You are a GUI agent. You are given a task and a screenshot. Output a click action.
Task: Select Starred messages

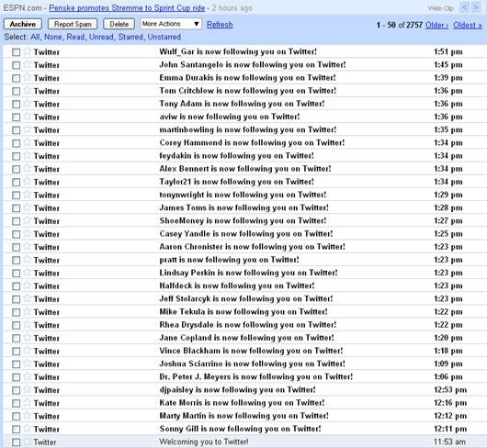click(x=130, y=37)
